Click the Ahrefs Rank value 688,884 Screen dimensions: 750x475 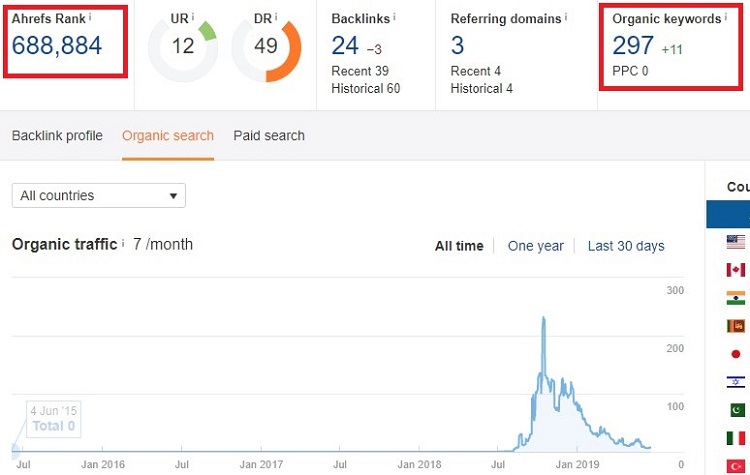pos(57,46)
